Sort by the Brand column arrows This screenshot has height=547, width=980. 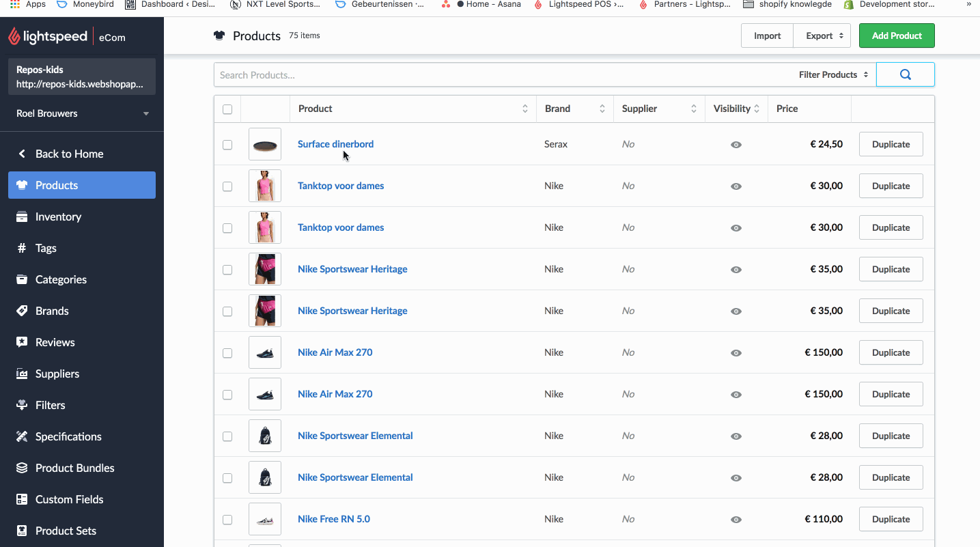click(x=602, y=109)
